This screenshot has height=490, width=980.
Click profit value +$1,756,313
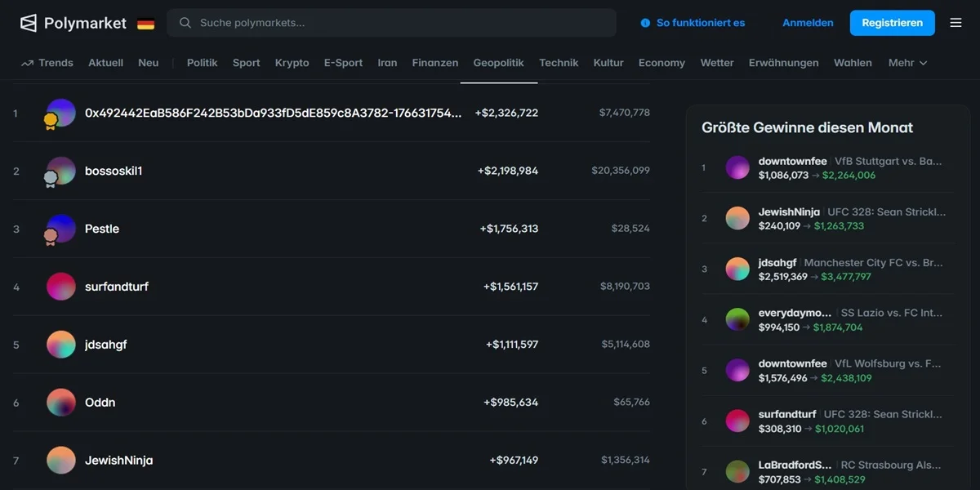point(509,229)
